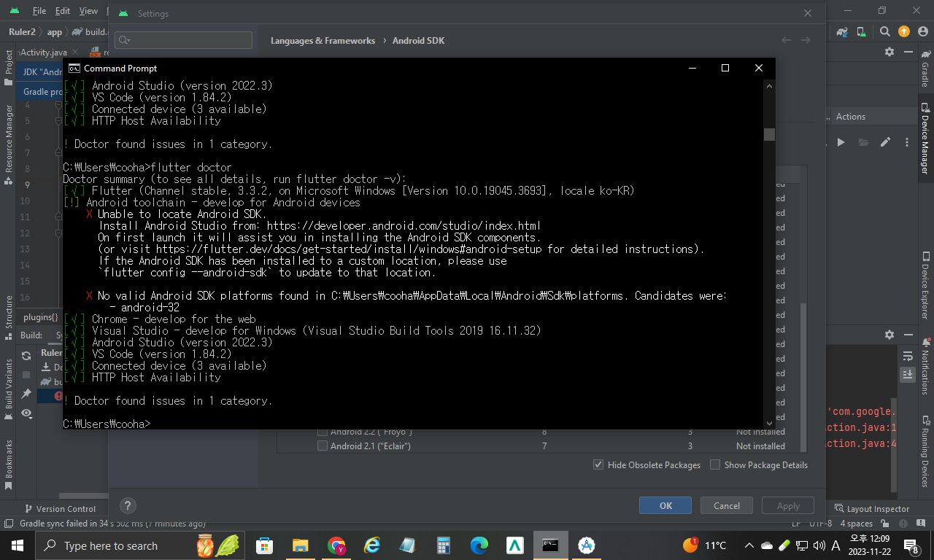Hide the Build tool window
The width and height of the screenshot is (934, 560).
909,335
